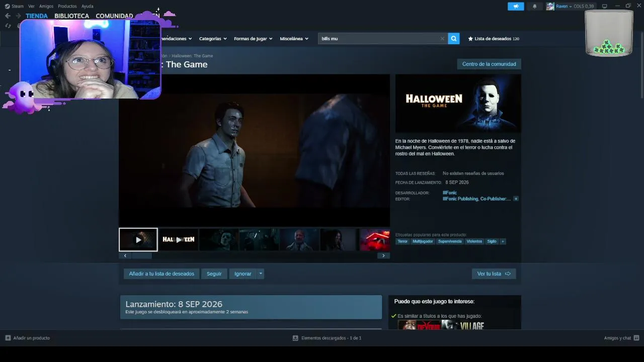Click the Ignorar button
This screenshot has height=362, width=644.
point(243,274)
